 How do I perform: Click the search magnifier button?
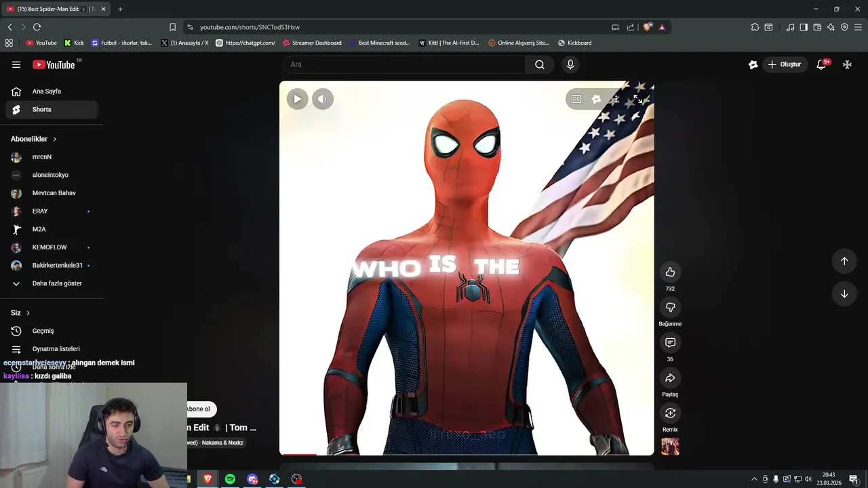(540, 64)
